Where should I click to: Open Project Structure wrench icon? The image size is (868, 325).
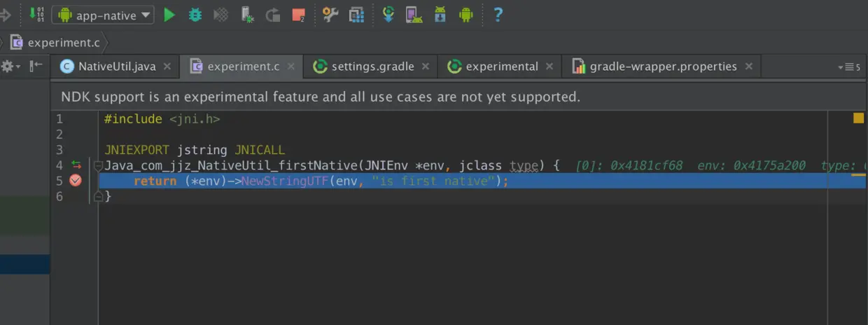point(330,14)
